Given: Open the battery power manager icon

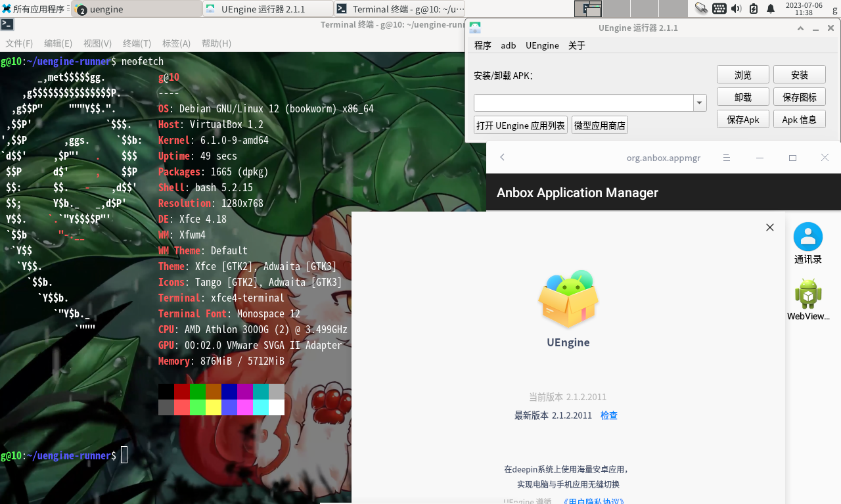Looking at the screenshot, I should point(754,9).
